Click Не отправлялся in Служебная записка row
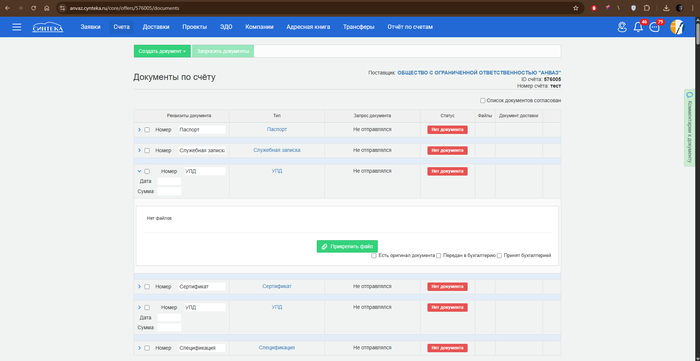 click(x=372, y=150)
